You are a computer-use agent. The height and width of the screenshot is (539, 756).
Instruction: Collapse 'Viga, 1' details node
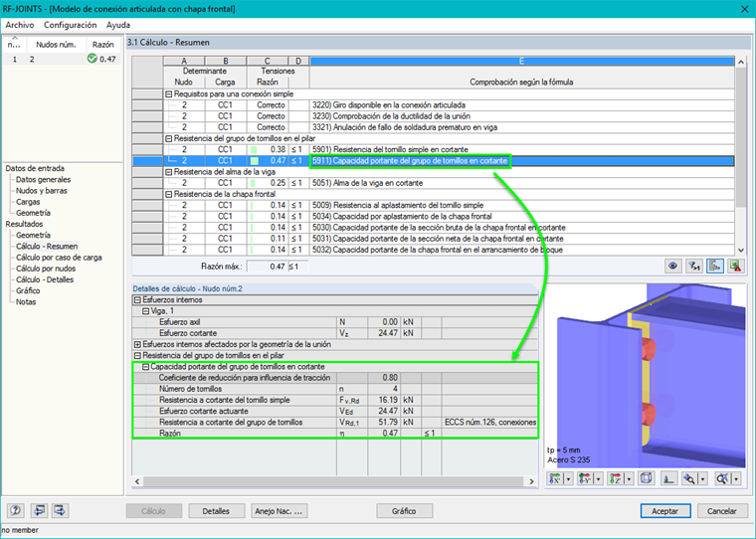tap(145, 311)
